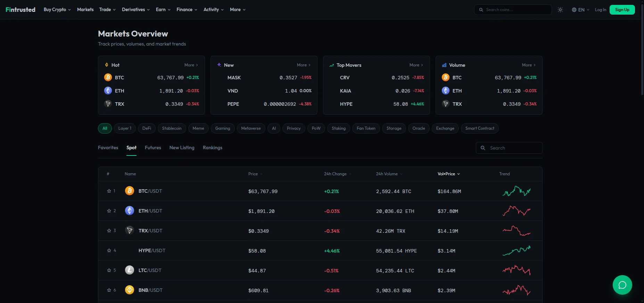Click the trend arrow icon beside Top Movers

(x=332, y=65)
